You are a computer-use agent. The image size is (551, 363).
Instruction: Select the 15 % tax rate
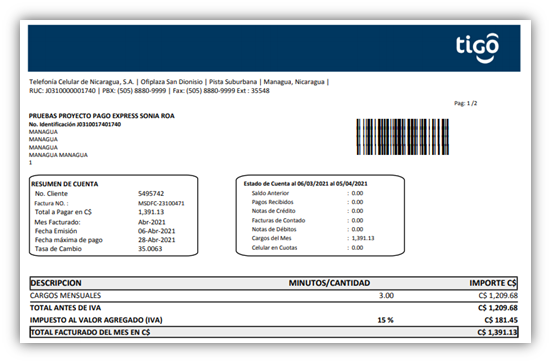click(385, 320)
